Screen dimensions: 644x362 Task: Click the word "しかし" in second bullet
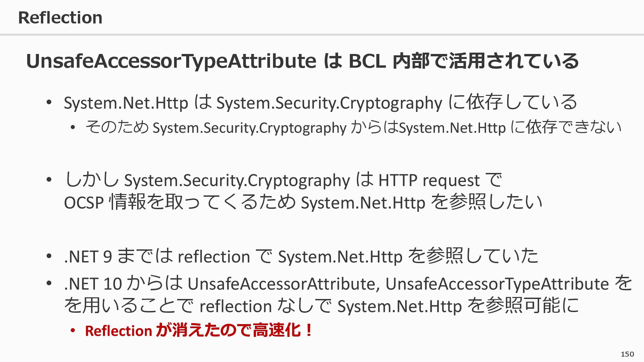pyautogui.click(x=91, y=180)
